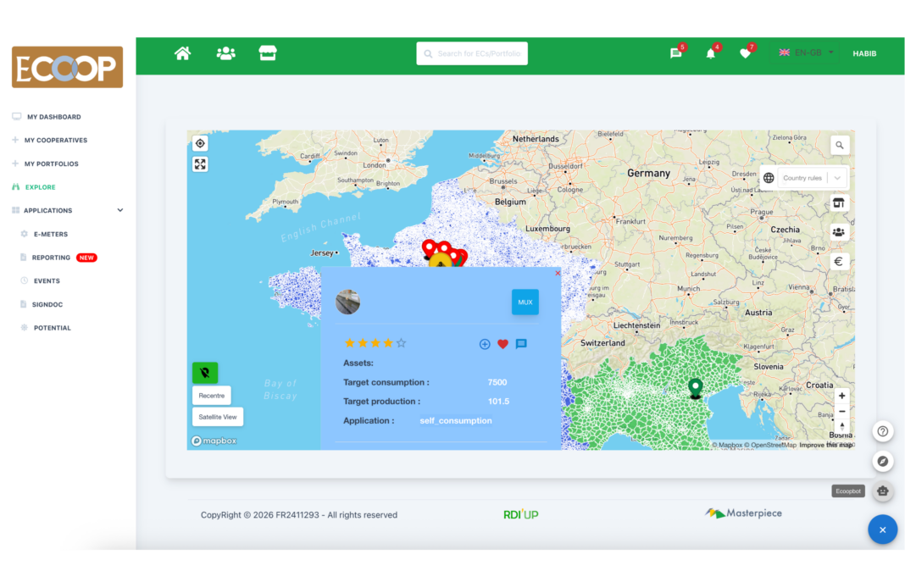Open Reporting in the sidebar
Image resolution: width=905 pixels, height=588 pixels.
tap(52, 258)
